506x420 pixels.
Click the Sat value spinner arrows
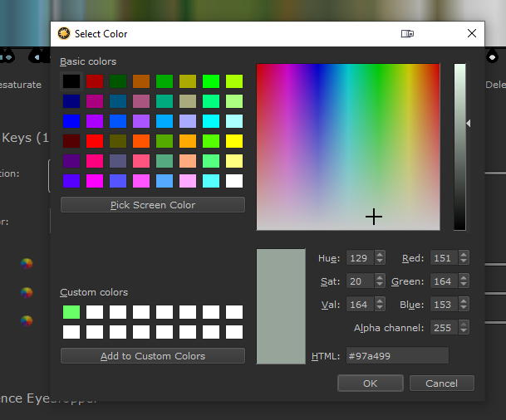pyautogui.click(x=380, y=281)
